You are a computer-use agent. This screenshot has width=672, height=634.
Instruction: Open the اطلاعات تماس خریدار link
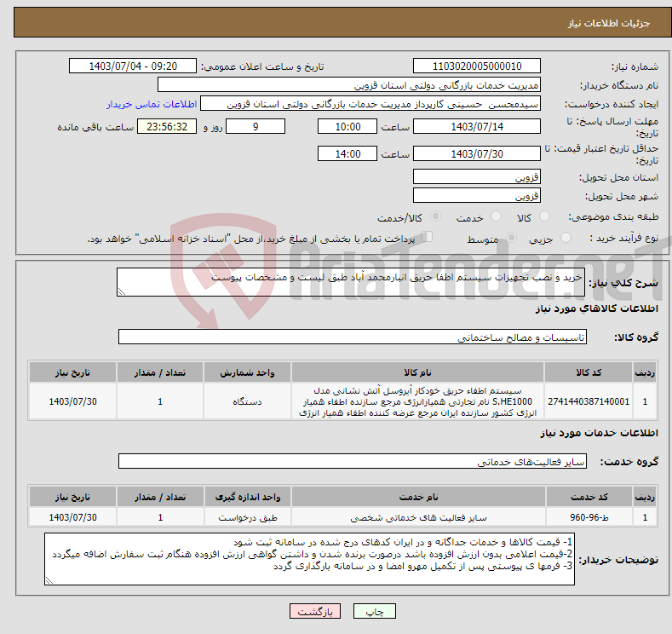click(x=152, y=104)
